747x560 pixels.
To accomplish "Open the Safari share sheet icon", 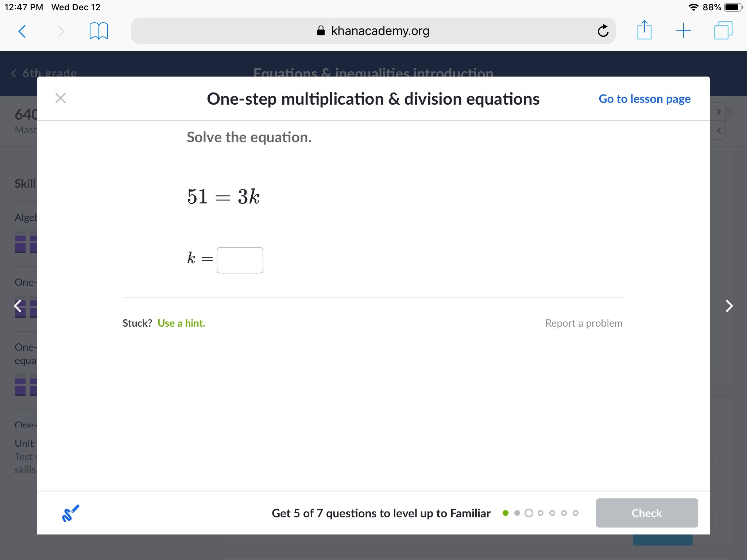I will (644, 31).
